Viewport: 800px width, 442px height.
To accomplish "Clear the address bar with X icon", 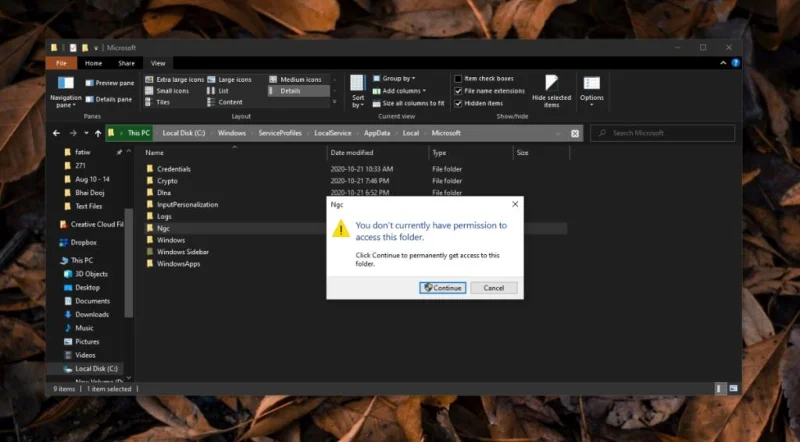I will pos(575,133).
